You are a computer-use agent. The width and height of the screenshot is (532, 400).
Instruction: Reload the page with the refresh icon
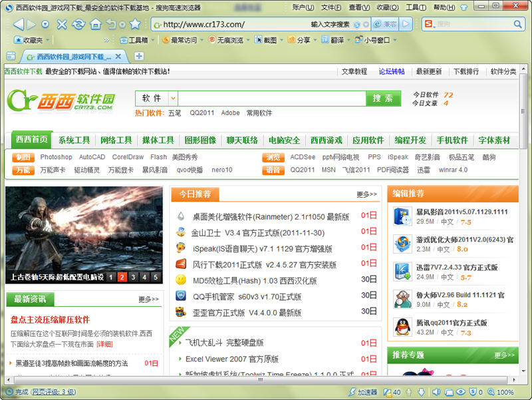pyautogui.click(x=78, y=24)
